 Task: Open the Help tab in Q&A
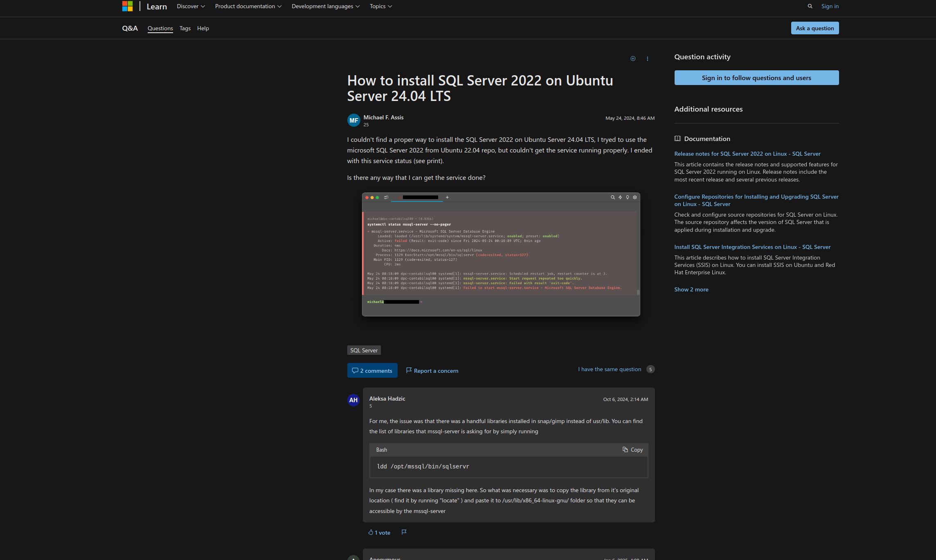point(203,28)
